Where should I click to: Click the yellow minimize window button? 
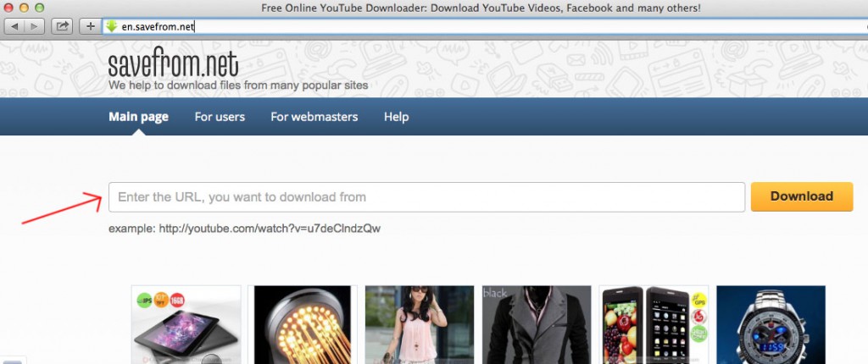(x=24, y=8)
